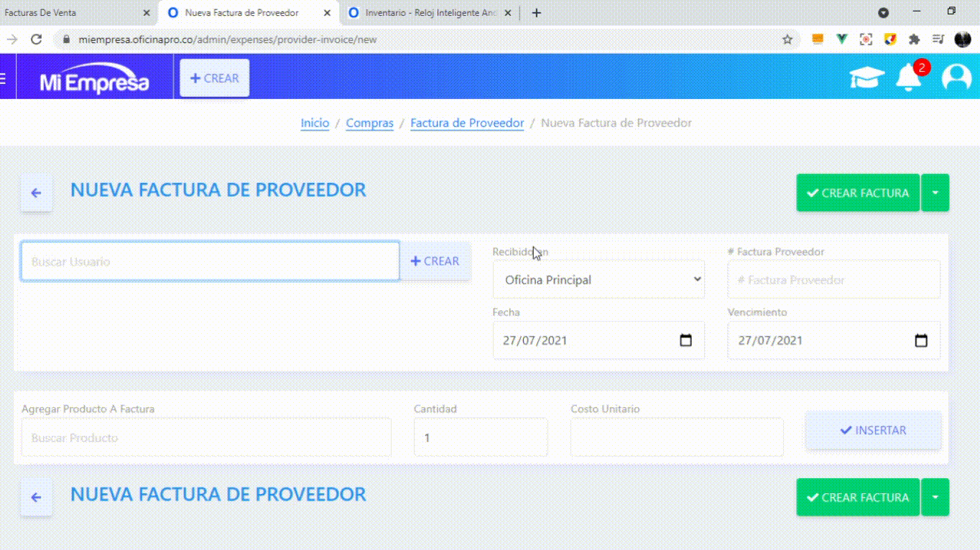Open the notifications bell icon
980x550 pixels.
[x=909, y=78]
